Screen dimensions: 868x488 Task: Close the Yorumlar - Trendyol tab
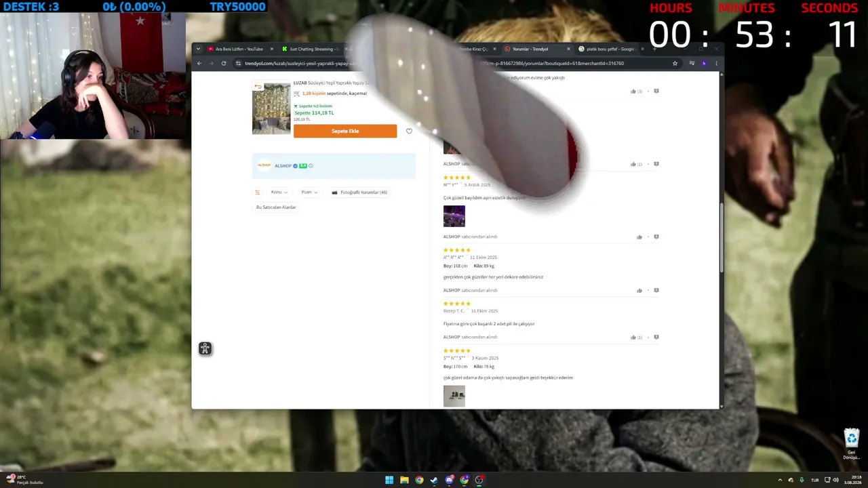click(x=569, y=49)
